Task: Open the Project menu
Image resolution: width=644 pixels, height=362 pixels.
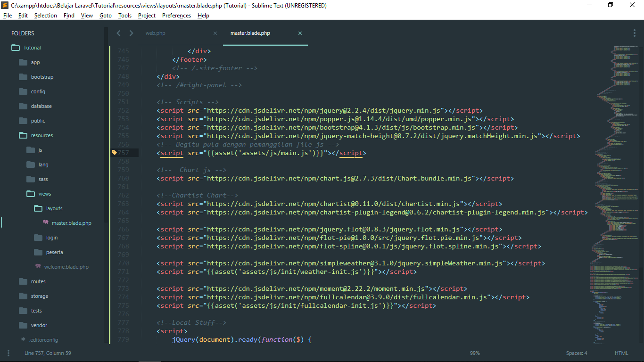Action: (x=147, y=16)
